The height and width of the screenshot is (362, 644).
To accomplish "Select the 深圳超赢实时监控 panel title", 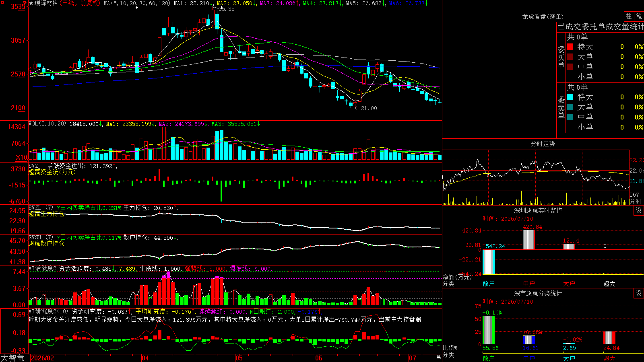I will [538, 210].
